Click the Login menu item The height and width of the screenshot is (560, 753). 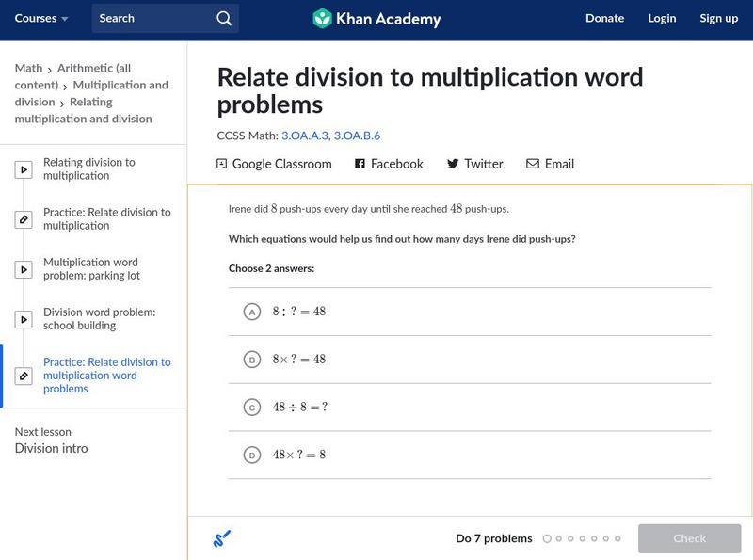(662, 18)
